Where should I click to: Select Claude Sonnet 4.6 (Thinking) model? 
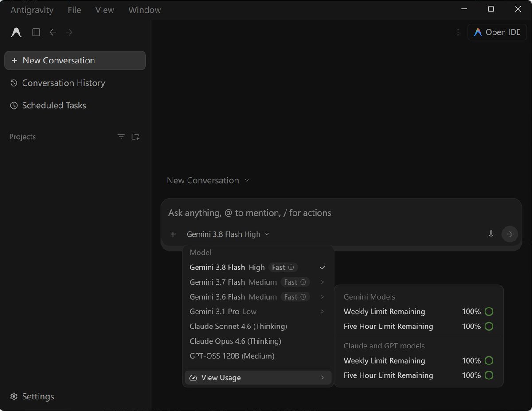tap(258, 326)
